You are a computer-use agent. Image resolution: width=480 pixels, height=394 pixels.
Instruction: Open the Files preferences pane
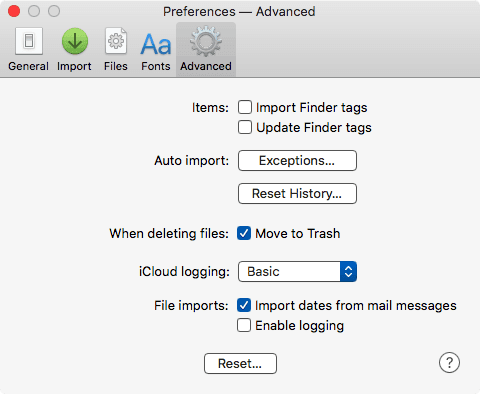click(x=116, y=49)
